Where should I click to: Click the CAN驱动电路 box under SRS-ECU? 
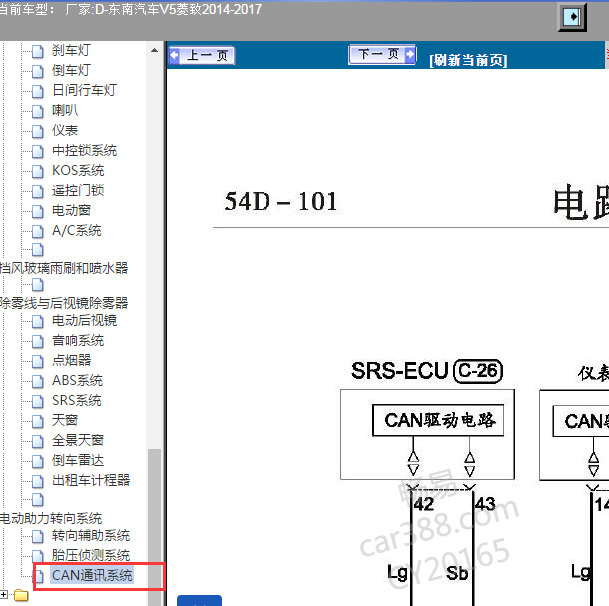tap(438, 420)
